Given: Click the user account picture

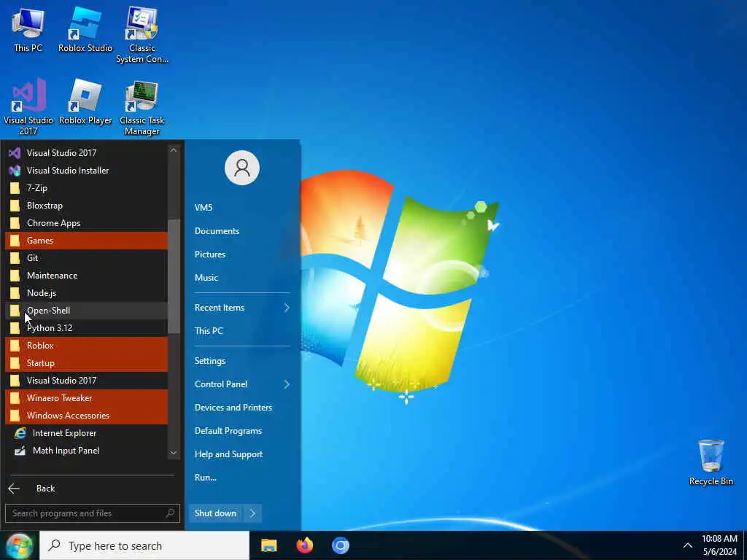Looking at the screenshot, I should click(x=242, y=168).
